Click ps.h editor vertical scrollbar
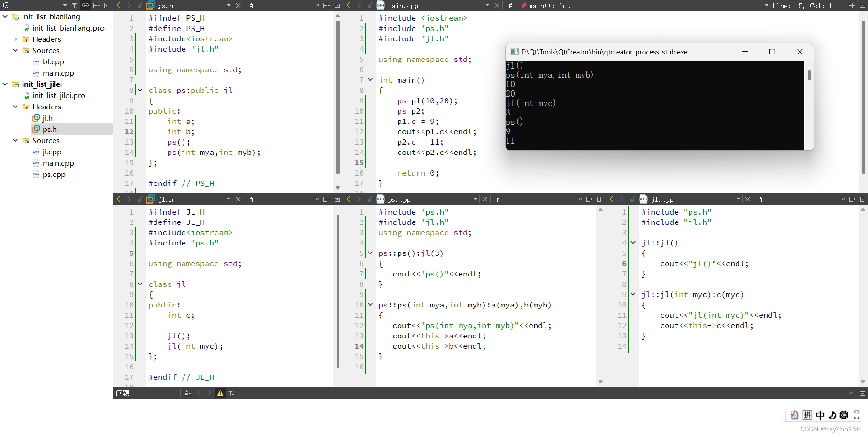The width and height of the screenshot is (868, 437). pos(338,96)
